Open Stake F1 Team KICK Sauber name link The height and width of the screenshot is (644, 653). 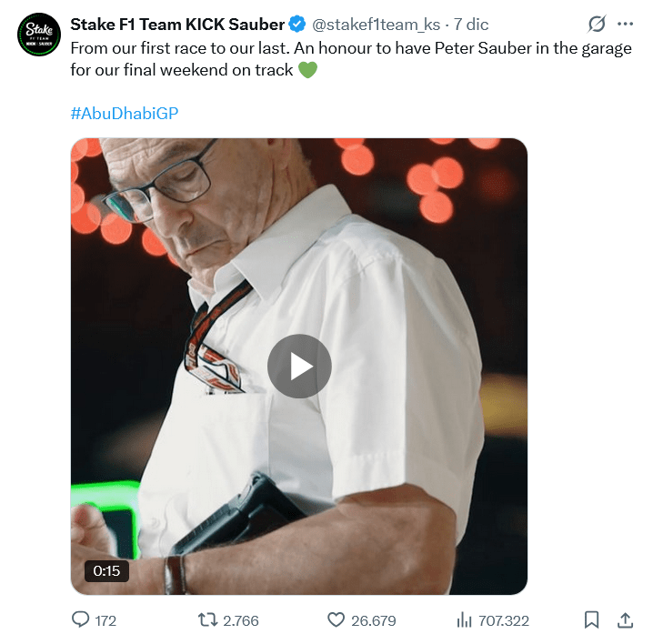click(177, 25)
